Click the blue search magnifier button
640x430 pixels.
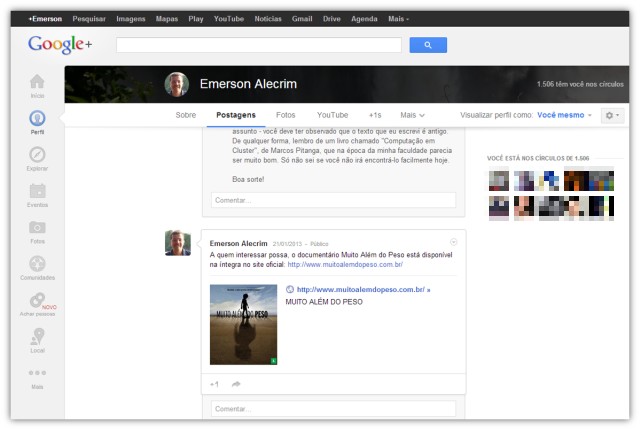(428, 45)
